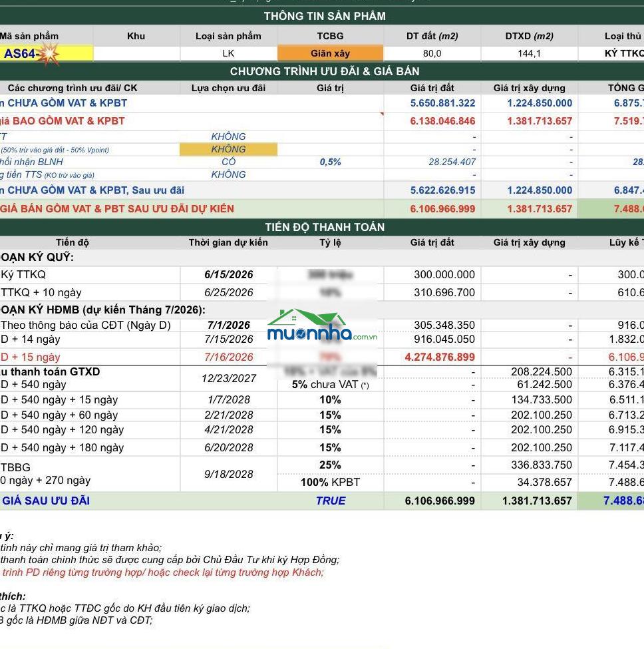This screenshot has height=649, width=644.
Task: Select amount 305.348.350
Action: tap(444, 325)
